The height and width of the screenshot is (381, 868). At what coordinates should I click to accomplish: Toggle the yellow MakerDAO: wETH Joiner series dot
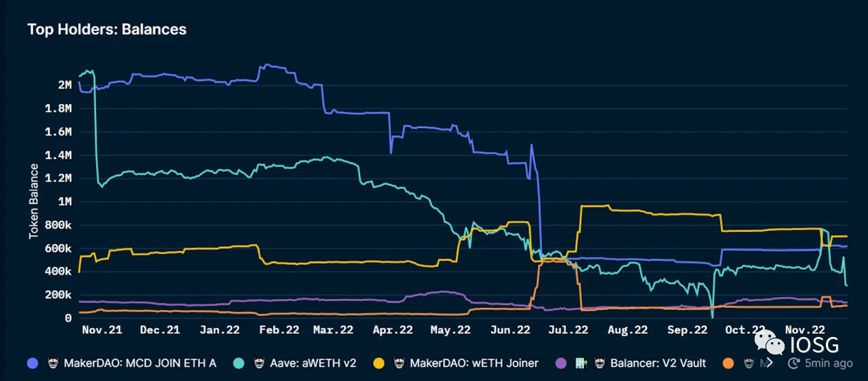tap(378, 363)
